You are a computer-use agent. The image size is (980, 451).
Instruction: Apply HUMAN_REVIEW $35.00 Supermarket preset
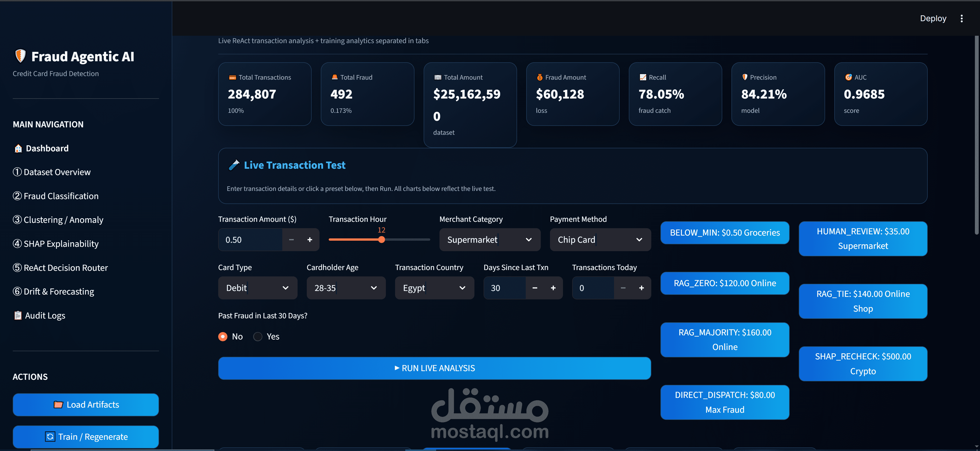(863, 239)
